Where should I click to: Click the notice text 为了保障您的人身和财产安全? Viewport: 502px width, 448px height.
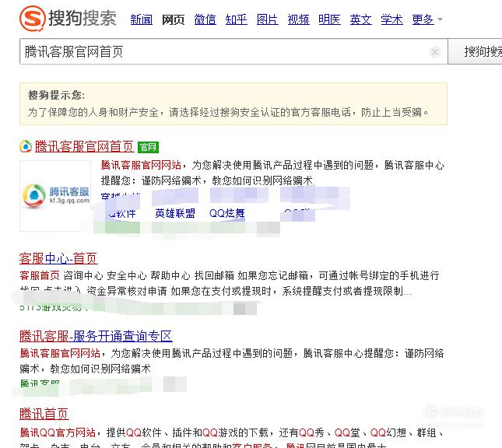[93, 112]
